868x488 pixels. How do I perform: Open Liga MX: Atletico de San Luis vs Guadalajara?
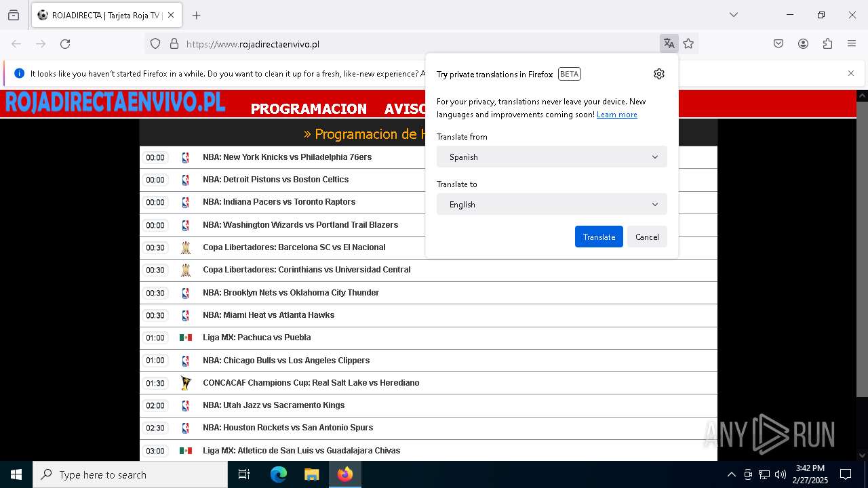click(x=301, y=451)
